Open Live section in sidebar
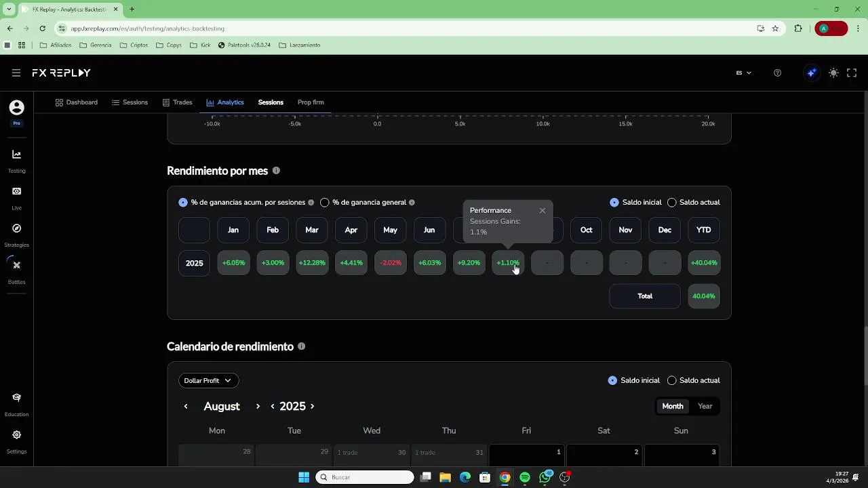 coord(17,199)
